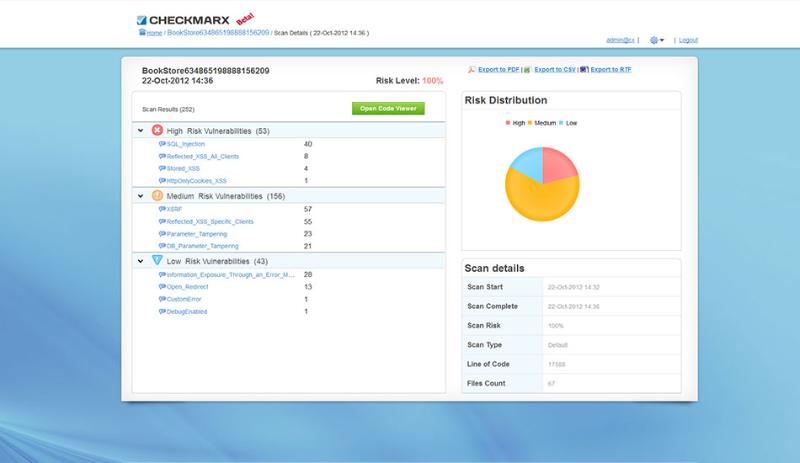800x463 pixels.
Task: Click the orange Medium Risk warning icon
Action: pyautogui.click(x=157, y=196)
